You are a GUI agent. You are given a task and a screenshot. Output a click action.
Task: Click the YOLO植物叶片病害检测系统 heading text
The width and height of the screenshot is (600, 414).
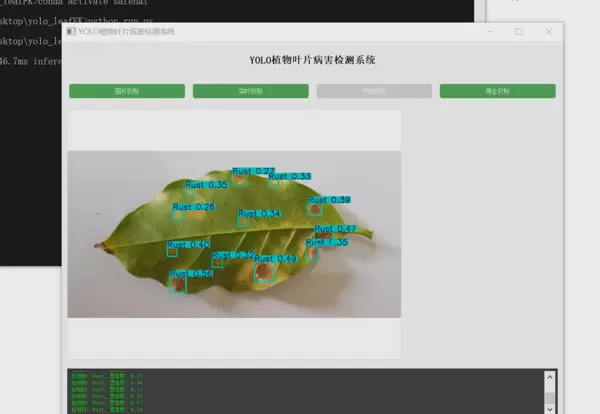[312, 60]
